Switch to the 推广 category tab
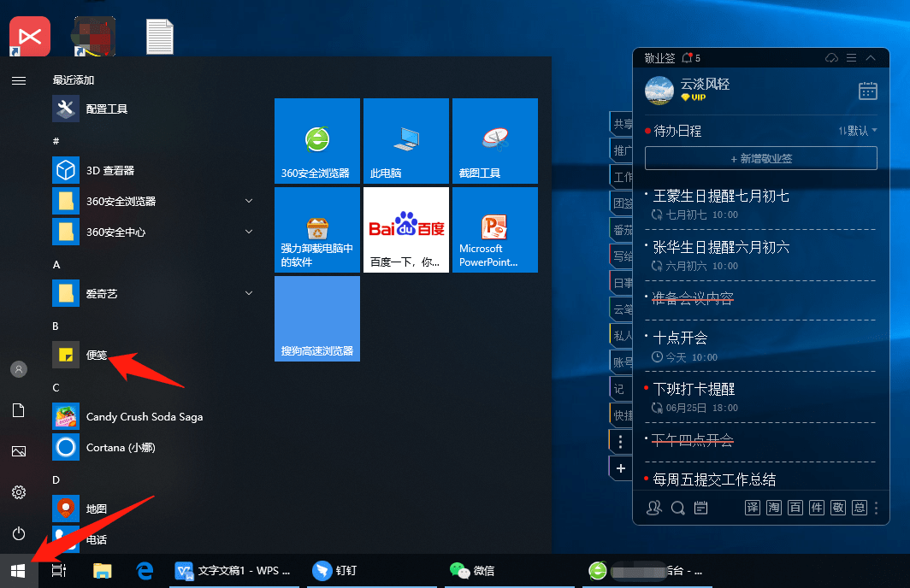 pos(622,150)
